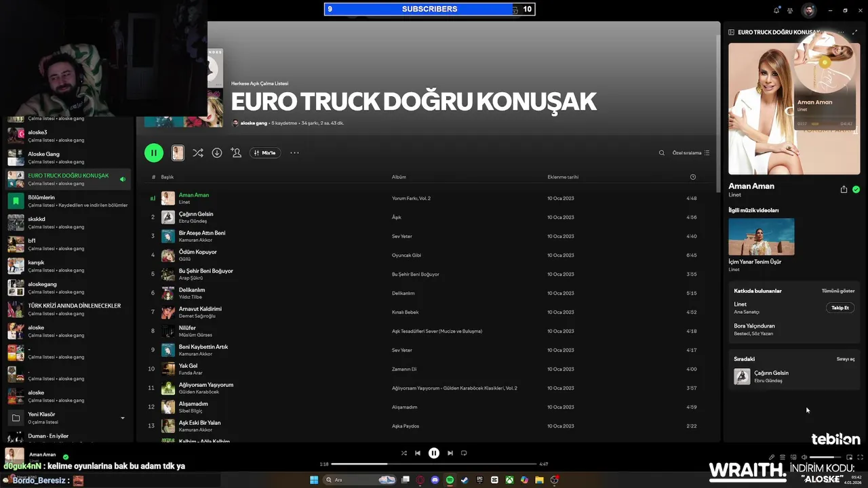Pause the playlist with the green button
868x488 pixels.
click(154, 152)
